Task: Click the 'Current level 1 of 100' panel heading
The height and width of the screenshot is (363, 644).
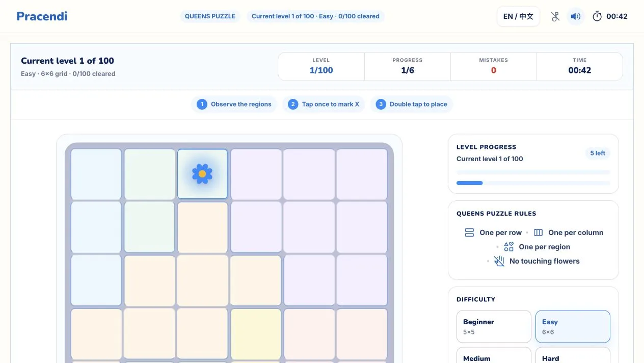Action: [x=67, y=61]
